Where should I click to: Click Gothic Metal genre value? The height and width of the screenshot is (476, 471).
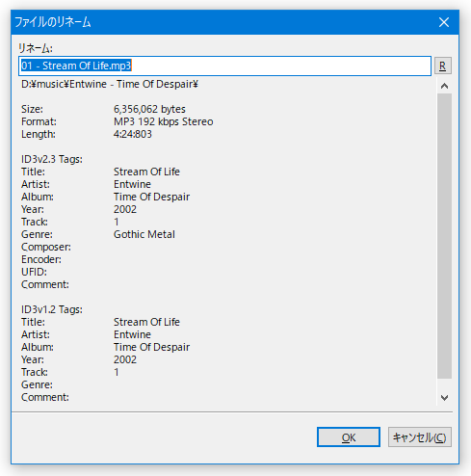tap(144, 234)
